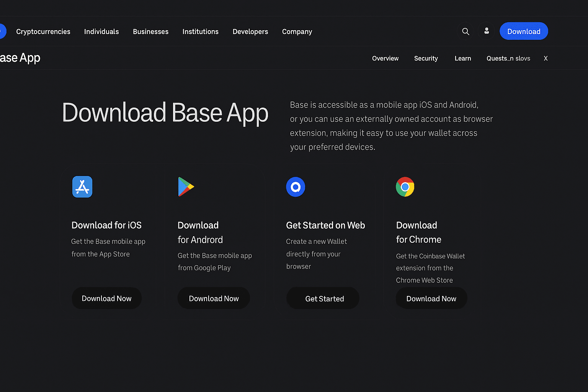This screenshot has width=588, height=392.
Task: Click text 'Get the Base mobile app from Google Play'
Action: 215,261
